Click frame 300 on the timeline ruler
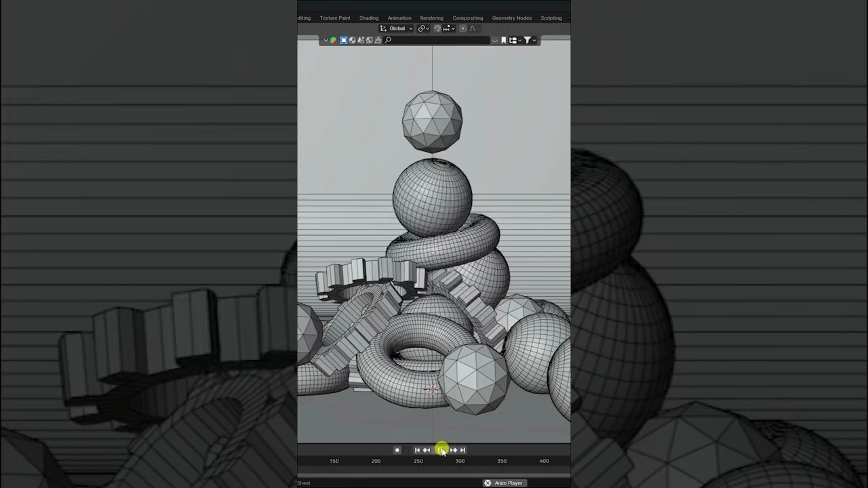 tap(460, 461)
